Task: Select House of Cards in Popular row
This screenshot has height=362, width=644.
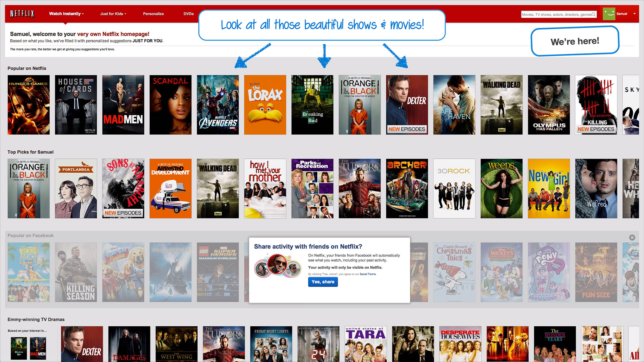Action: click(x=76, y=105)
